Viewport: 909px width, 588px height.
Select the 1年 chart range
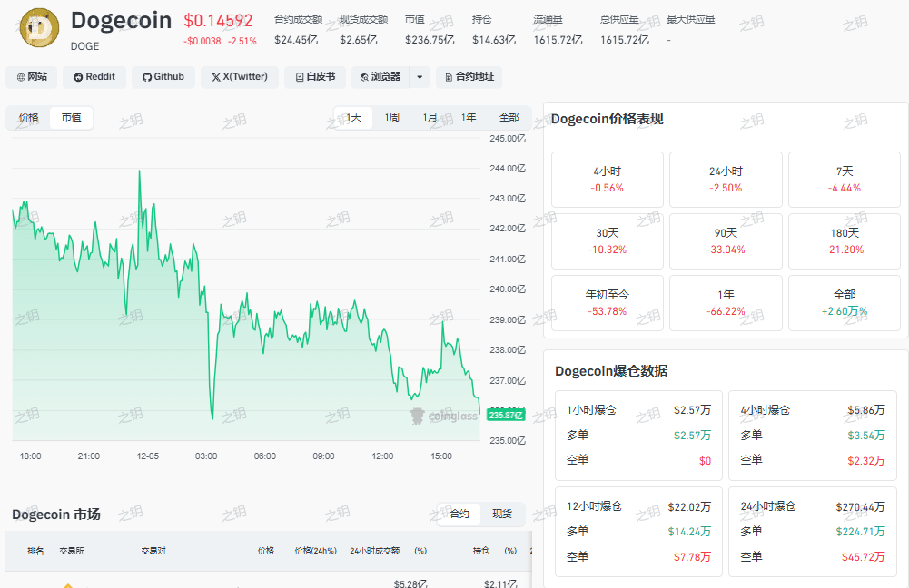click(x=469, y=118)
